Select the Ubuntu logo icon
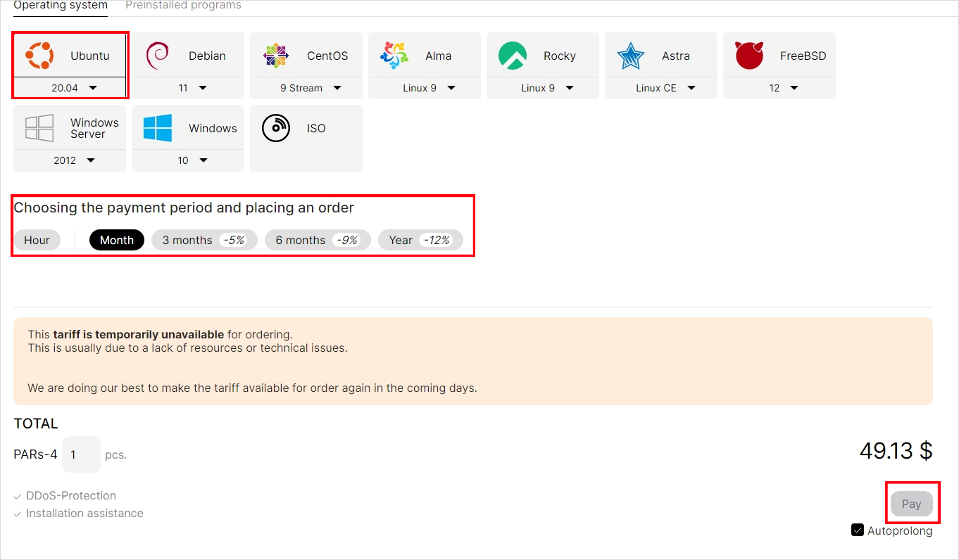959x560 pixels. (39, 56)
